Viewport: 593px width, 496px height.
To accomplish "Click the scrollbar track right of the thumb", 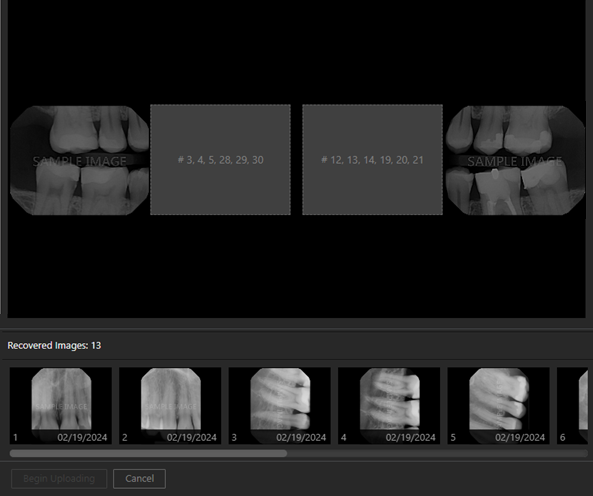I will click(x=438, y=453).
